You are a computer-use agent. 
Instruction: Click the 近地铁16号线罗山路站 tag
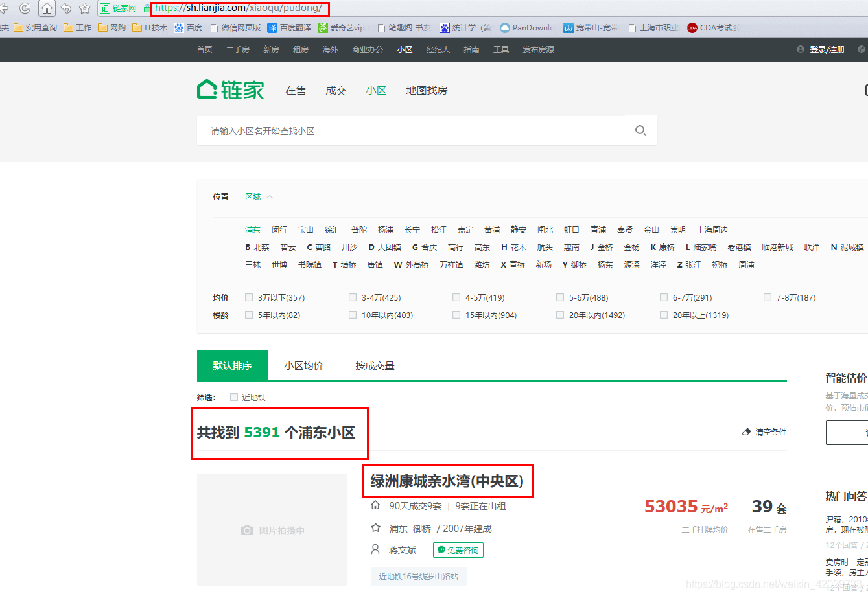pos(418,576)
